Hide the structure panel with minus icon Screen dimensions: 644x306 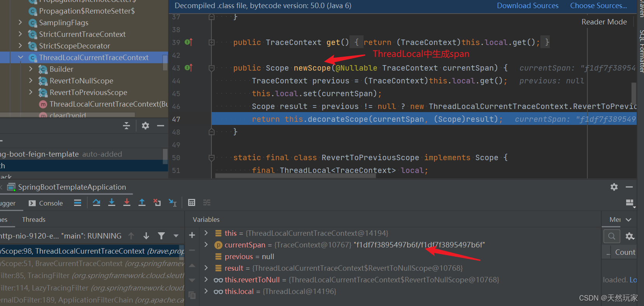pos(161,126)
